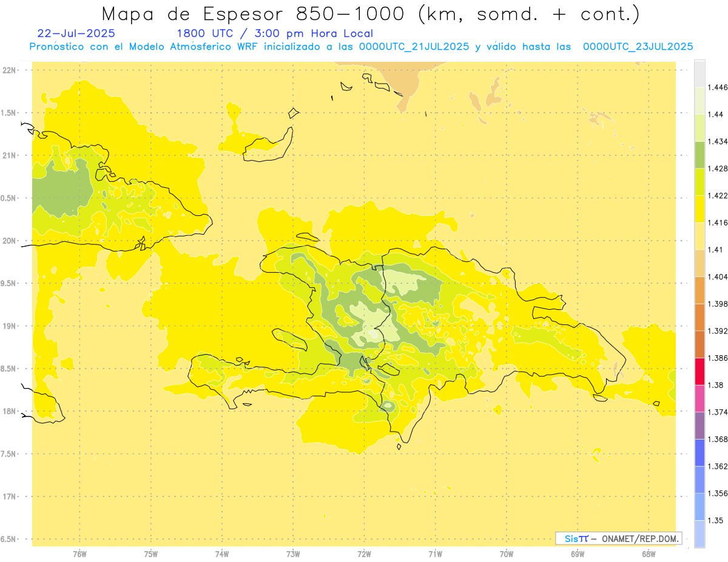This screenshot has height=562, width=728.
Task: Click the purple legend swatch between 1.368 and 1.374
Action: pos(699,426)
